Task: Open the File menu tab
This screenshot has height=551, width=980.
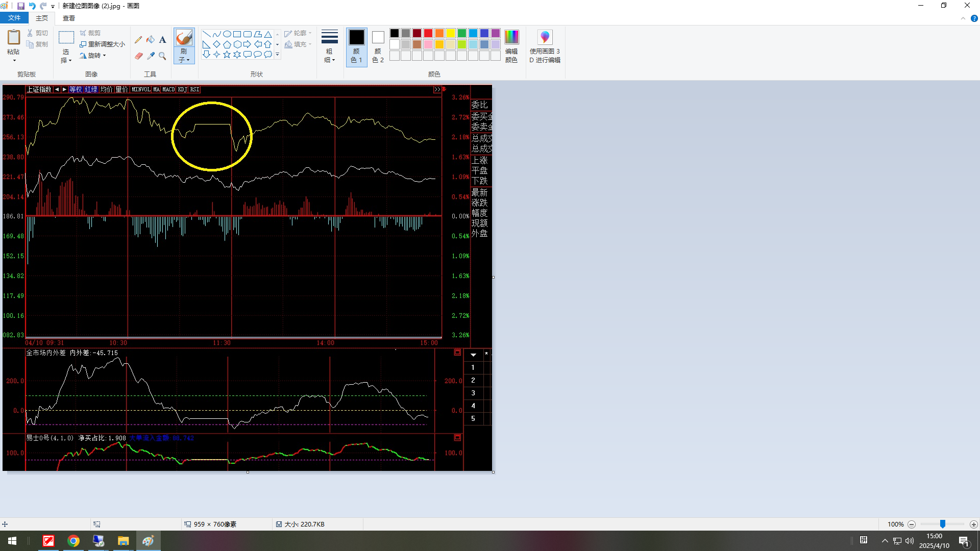Action: coord(14,18)
